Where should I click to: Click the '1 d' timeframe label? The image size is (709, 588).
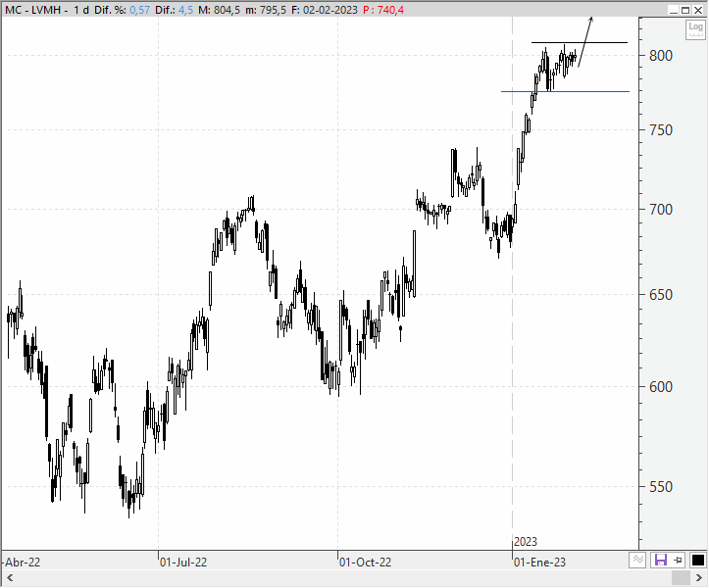[x=81, y=10]
